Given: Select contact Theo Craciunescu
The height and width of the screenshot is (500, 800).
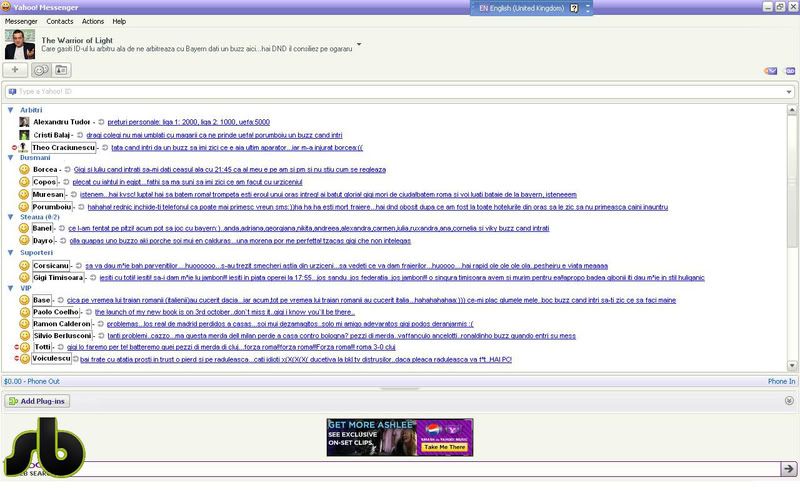Looking at the screenshot, I should point(64,147).
